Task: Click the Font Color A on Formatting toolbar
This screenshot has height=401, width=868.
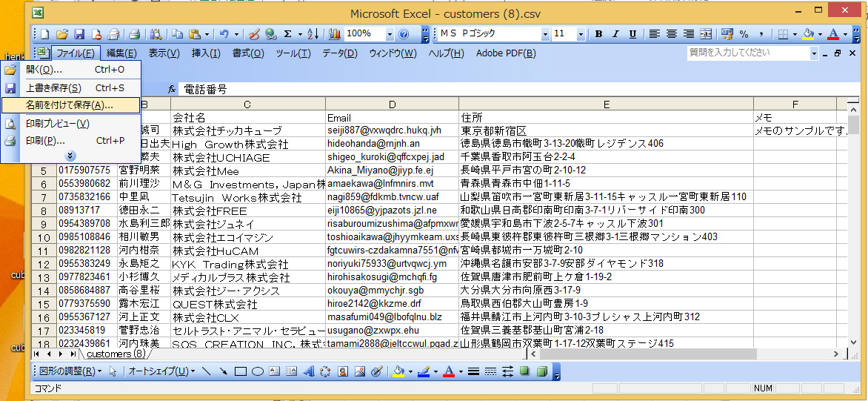Action: point(833,34)
